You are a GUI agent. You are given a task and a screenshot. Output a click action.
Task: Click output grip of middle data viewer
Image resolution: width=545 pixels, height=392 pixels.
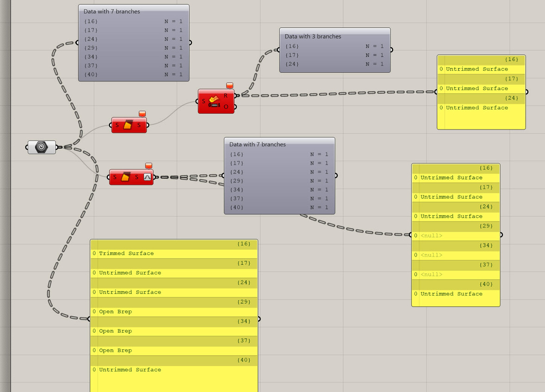pos(336,176)
